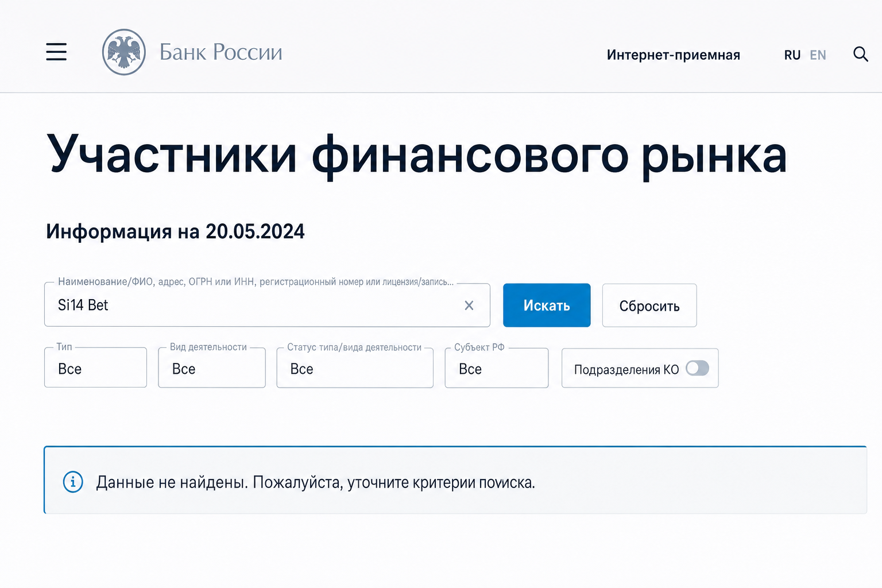Click the Данные не найдены notice
Viewport: 882px width, 588px height.
455,480
